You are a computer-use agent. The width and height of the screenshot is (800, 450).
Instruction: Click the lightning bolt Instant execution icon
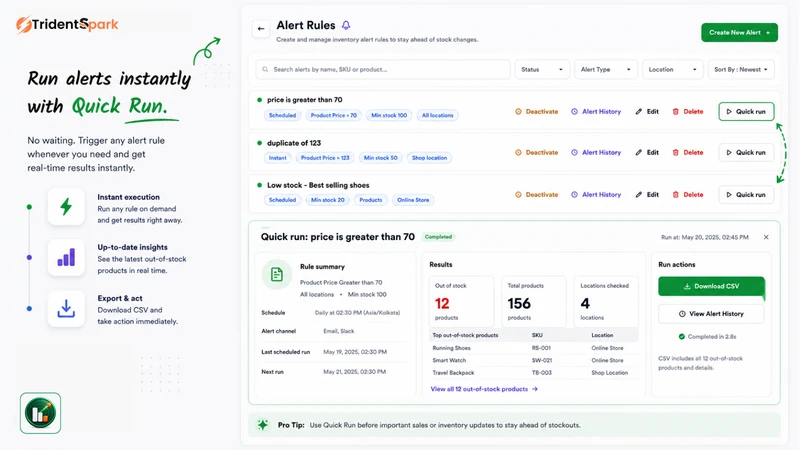pos(66,207)
